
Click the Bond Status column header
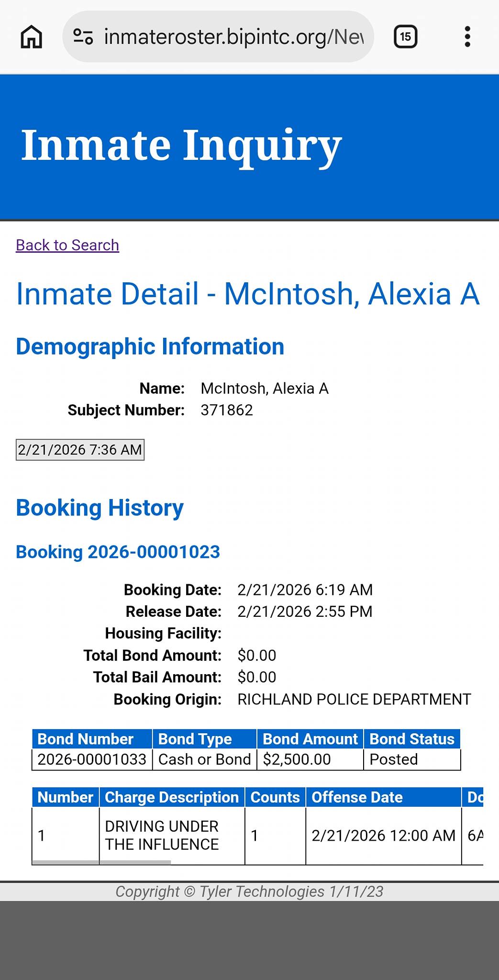(412, 739)
